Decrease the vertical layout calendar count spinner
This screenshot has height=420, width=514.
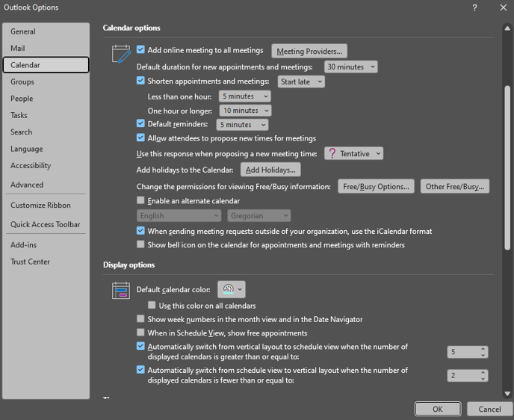(x=483, y=379)
